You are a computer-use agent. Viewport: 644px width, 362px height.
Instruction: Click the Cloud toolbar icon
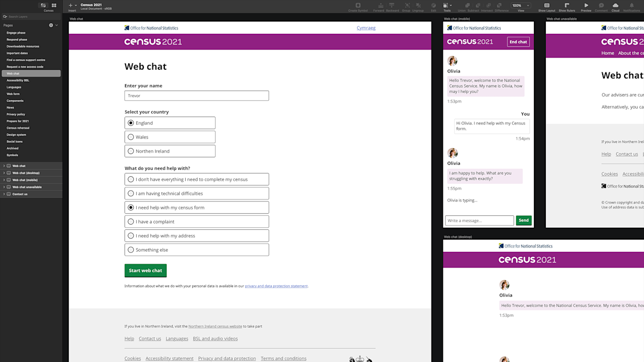tap(616, 5)
